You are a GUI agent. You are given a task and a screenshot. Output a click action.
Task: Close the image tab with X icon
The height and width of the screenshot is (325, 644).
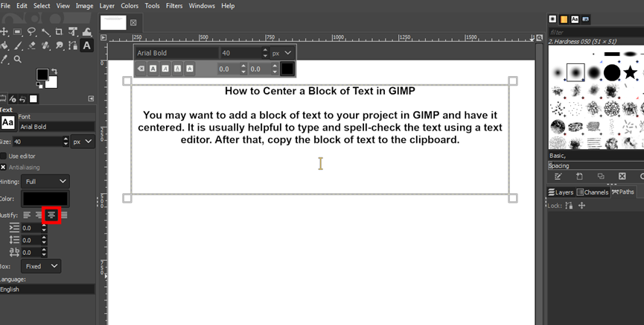(133, 23)
